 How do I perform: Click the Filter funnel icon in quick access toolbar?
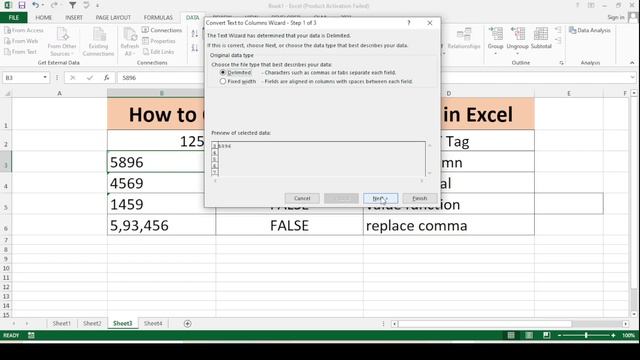pos(72,5)
